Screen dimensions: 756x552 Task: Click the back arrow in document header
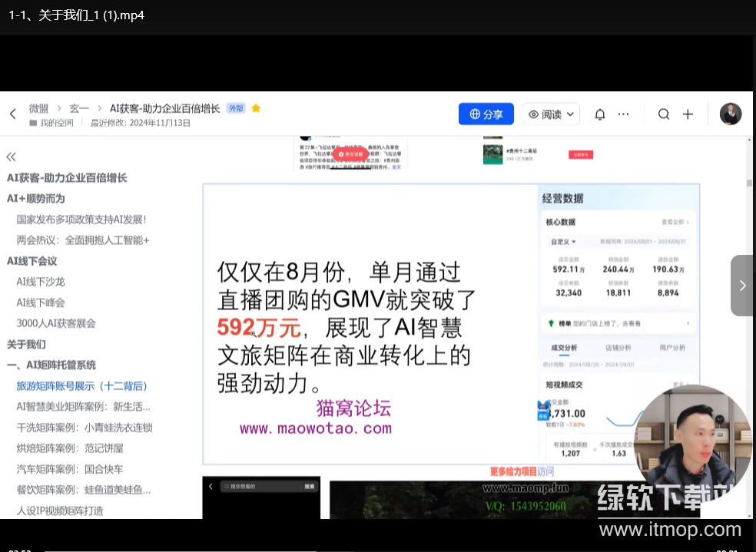click(12, 114)
